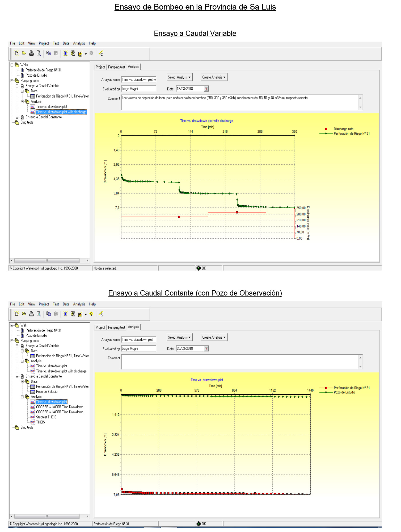Click tree horizontal scrollbar thumb in Caudal Variable screenshot
The width and height of the screenshot is (401, 532).
47,260
